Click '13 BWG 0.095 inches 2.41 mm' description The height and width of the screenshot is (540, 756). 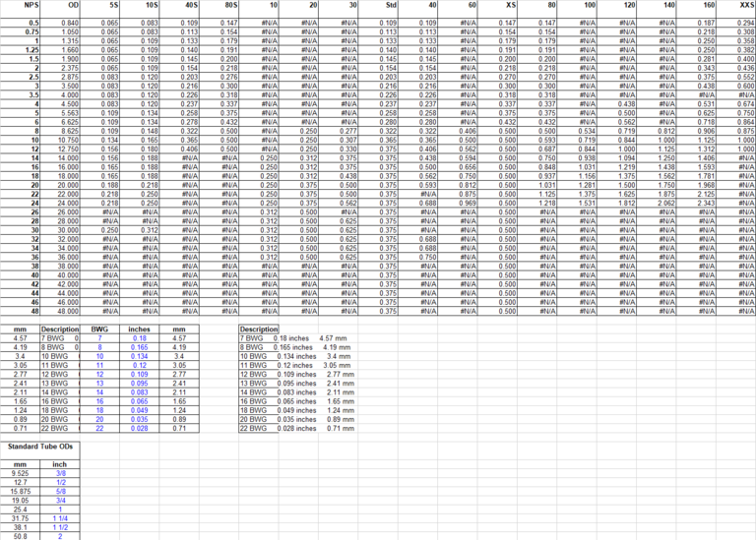pos(297,384)
